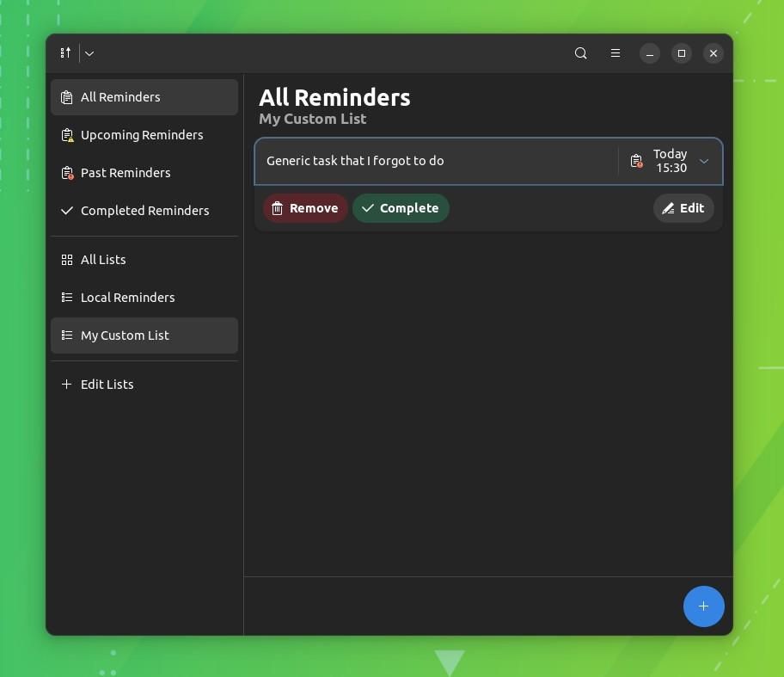Open the hamburger main menu icon
Viewport: 784px width, 677px height.
[x=616, y=52]
